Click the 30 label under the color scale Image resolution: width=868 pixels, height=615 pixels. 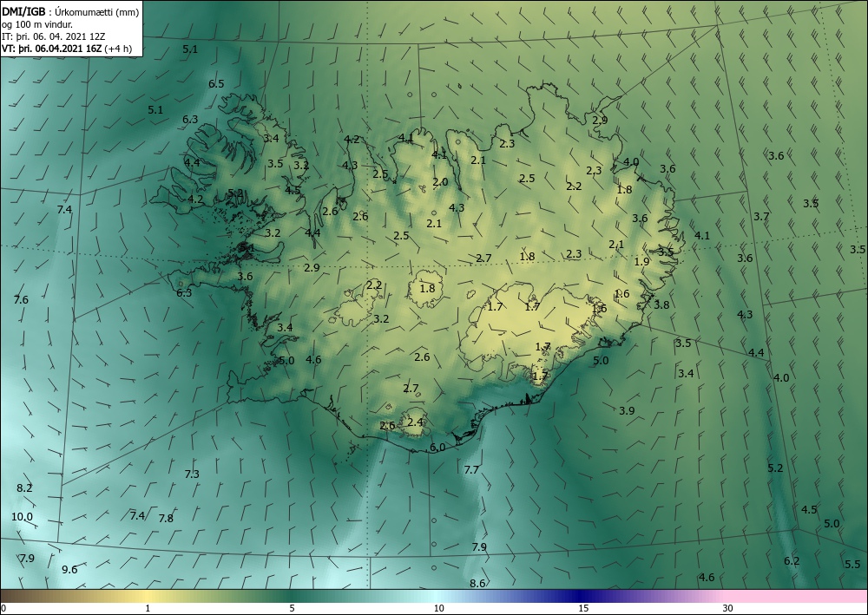pos(727,608)
